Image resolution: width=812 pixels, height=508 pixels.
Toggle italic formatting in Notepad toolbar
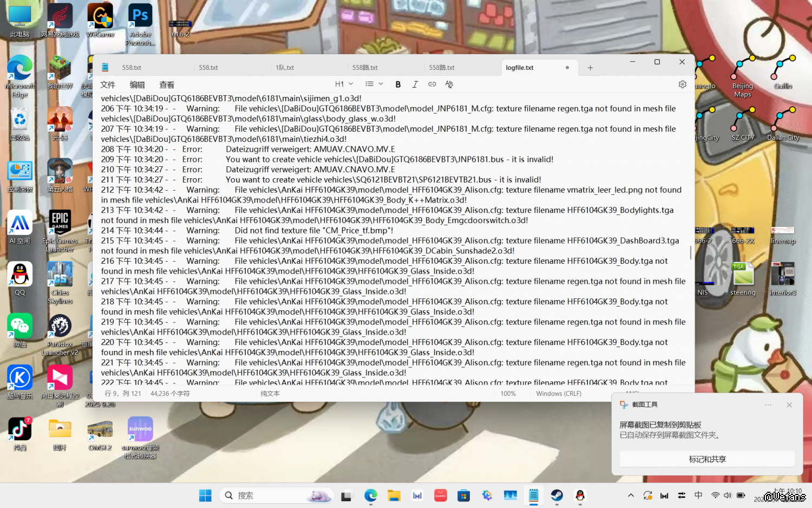point(415,84)
